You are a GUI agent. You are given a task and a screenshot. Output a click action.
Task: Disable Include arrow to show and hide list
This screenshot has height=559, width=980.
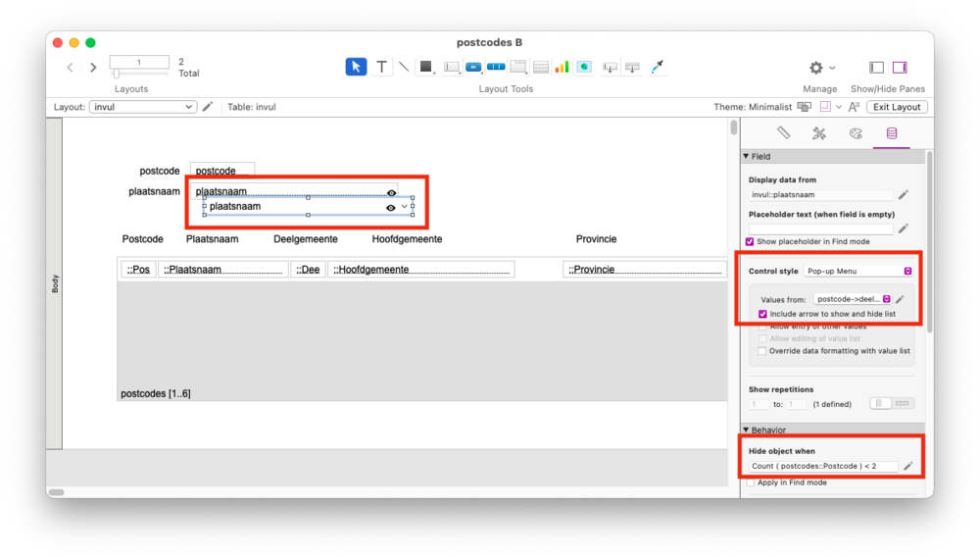pos(763,314)
